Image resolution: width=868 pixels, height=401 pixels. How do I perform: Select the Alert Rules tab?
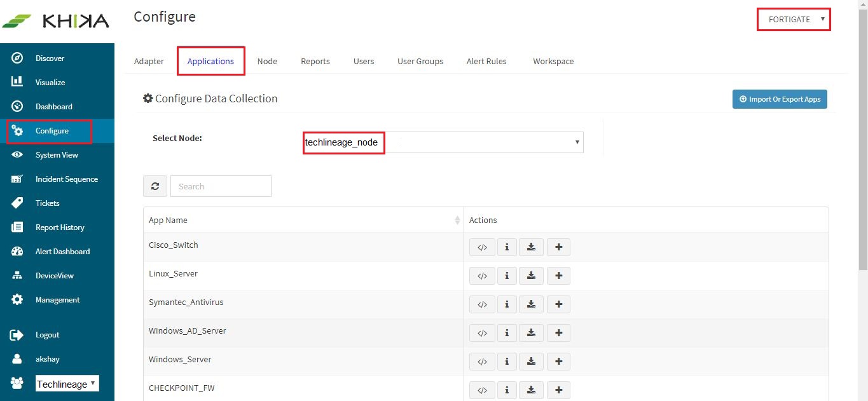[486, 61]
